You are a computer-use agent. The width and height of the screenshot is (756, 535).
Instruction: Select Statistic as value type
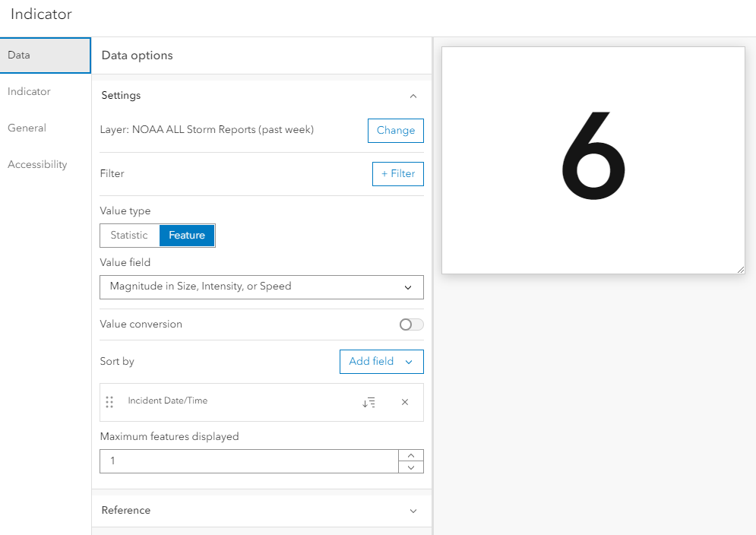click(128, 236)
